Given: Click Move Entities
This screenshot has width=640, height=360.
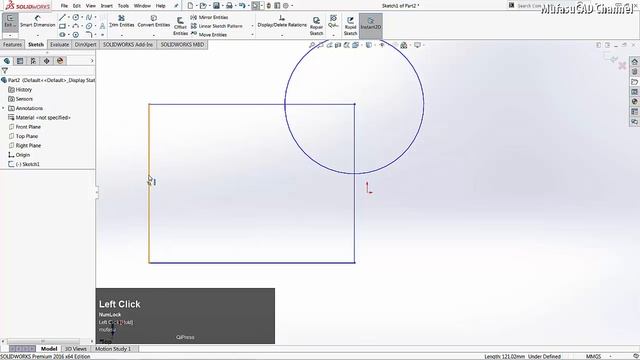Looking at the screenshot, I should coord(209,35).
